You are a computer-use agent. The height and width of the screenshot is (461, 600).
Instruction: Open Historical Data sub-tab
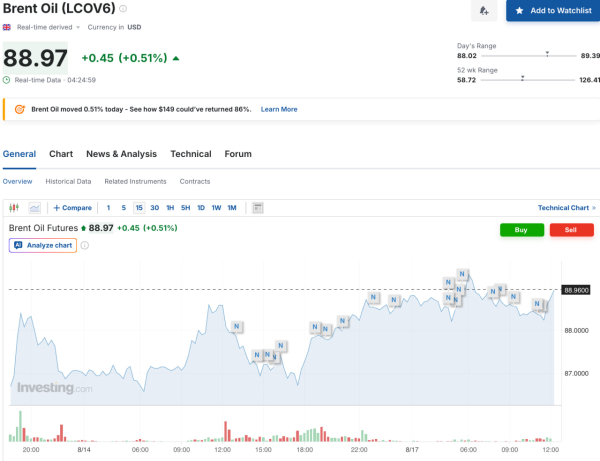click(68, 181)
